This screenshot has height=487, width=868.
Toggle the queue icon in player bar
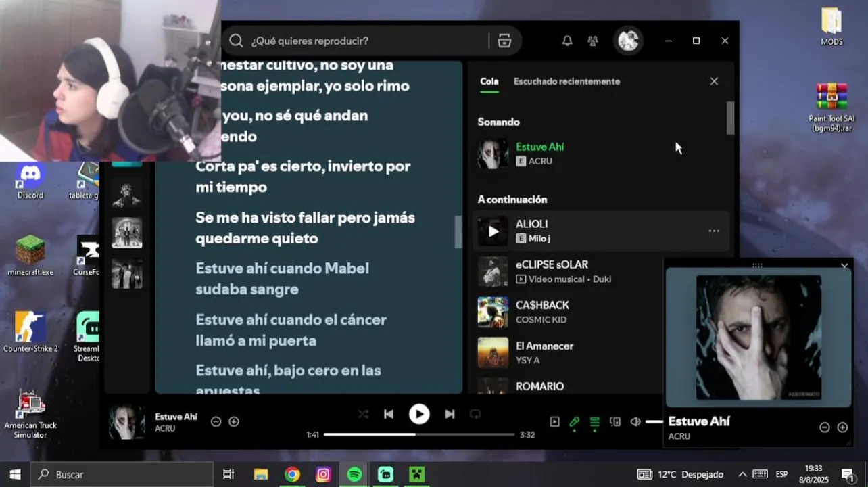(594, 421)
